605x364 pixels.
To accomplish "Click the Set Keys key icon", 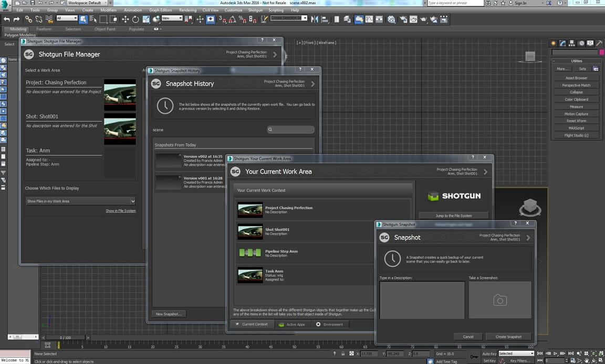I will coord(474,357).
